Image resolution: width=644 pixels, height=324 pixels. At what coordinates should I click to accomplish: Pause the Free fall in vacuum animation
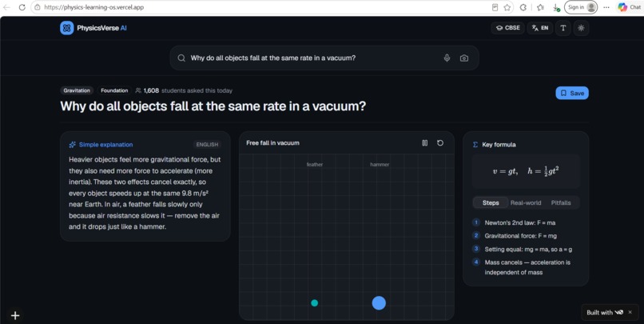pos(425,143)
